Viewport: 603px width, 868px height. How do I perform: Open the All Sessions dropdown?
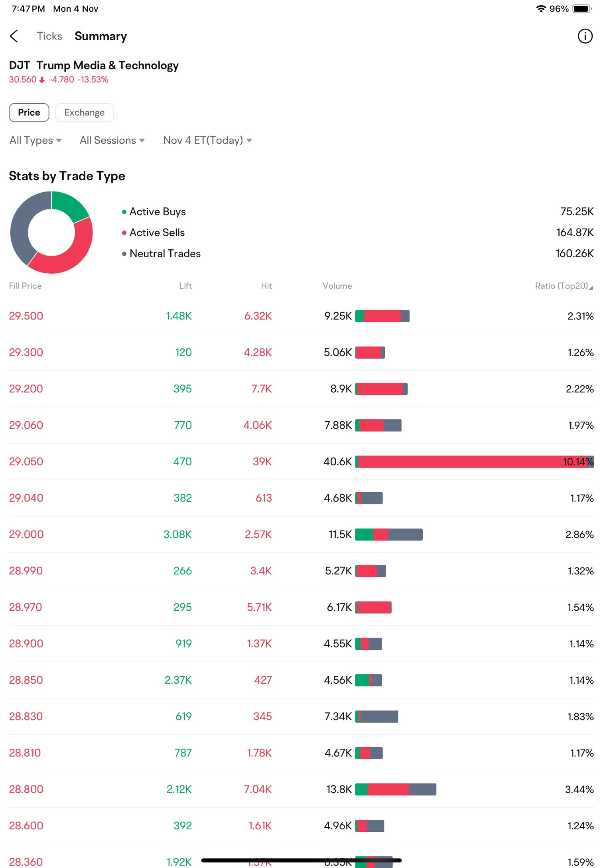[112, 140]
